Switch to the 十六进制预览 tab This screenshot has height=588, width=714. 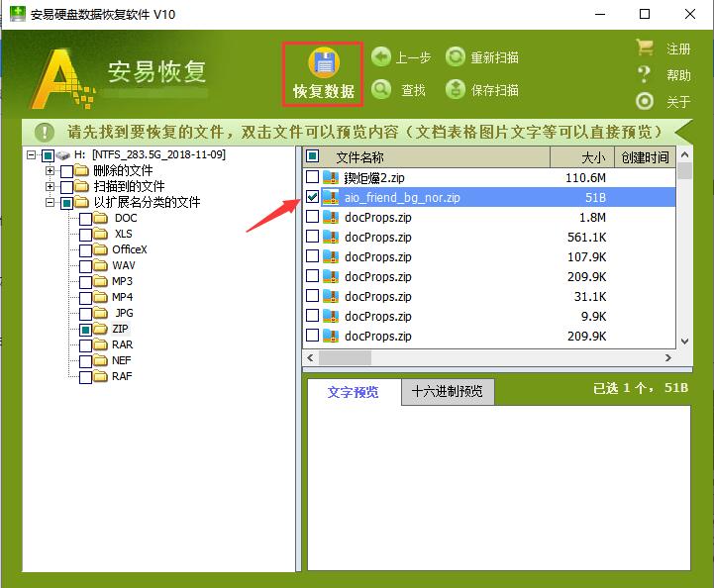[448, 391]
